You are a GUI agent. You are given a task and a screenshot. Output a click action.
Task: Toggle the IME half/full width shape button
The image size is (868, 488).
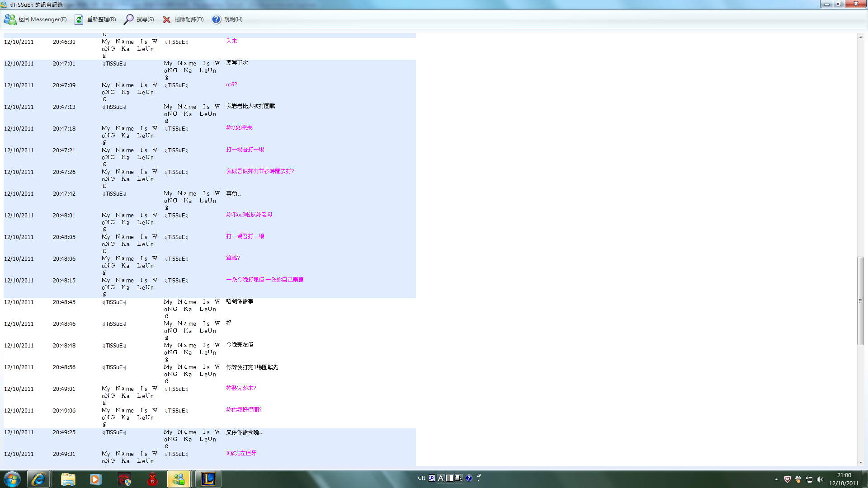pos(449,478)
